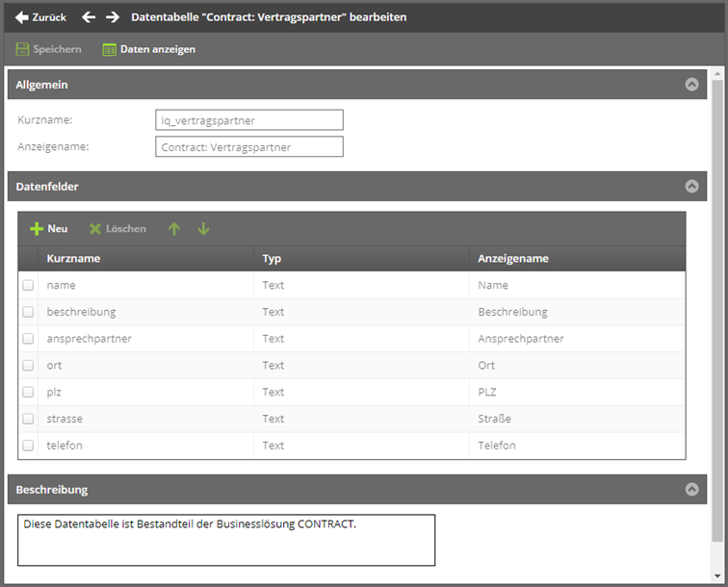The image size is (728, 587).
Task: Go to next record with right arrow
Action: coord(113,17)
